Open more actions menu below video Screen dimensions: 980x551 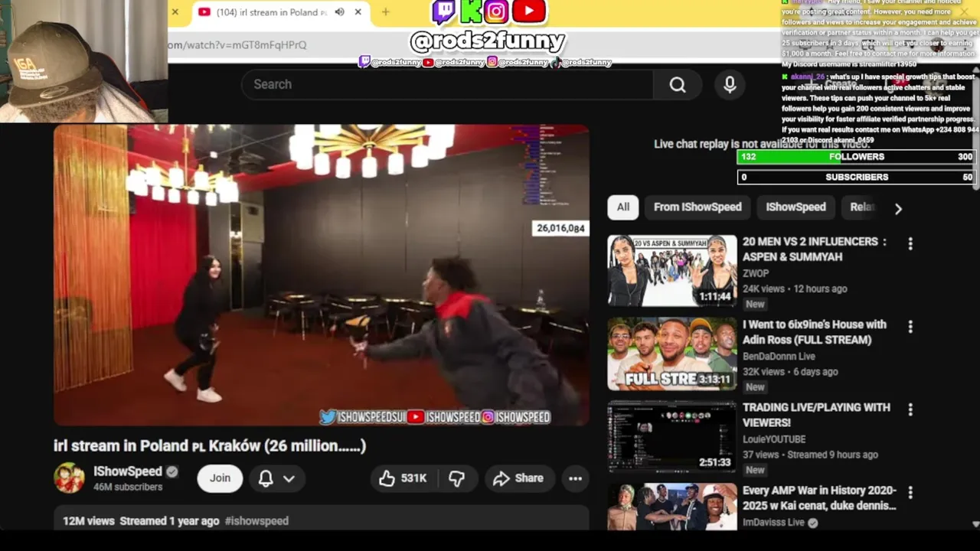pos(575,478)
